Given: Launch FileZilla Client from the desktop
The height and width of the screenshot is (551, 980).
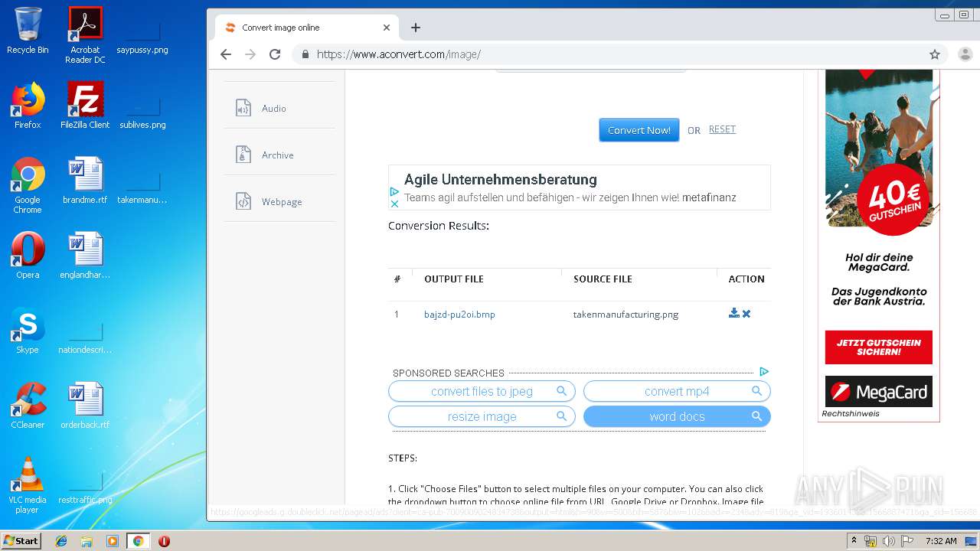Looking at the screenshot, I should (85, 106).
